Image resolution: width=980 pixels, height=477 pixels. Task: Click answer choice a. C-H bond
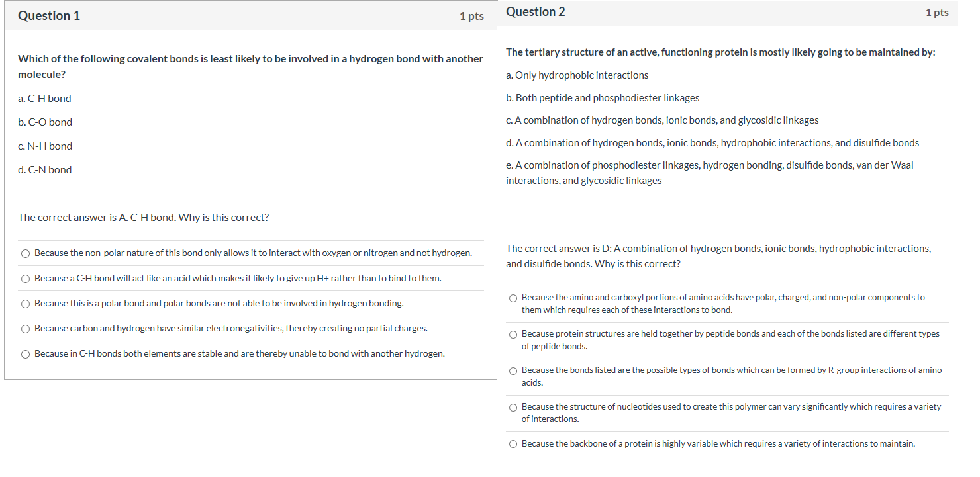[x=44, y=98]
